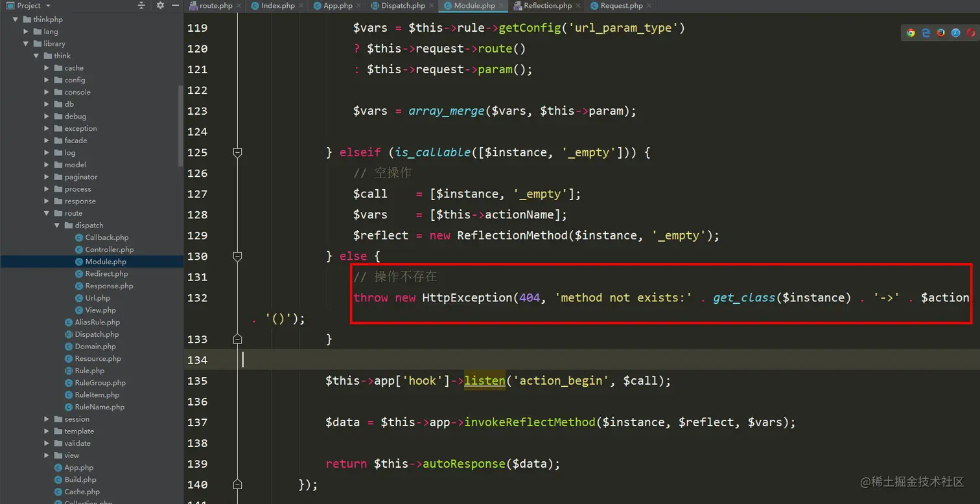Click HttpException on line 132

(x=467, y=297)
